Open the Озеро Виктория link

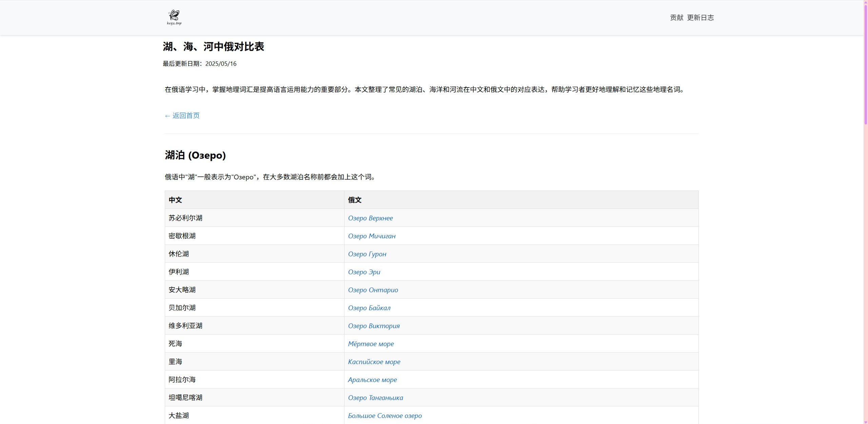[x=374, y=326]
